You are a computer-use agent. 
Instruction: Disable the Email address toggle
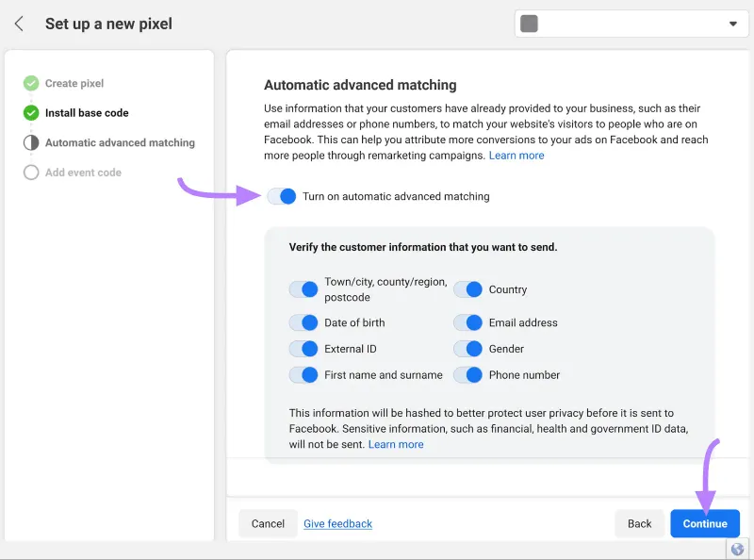[469, 322]
